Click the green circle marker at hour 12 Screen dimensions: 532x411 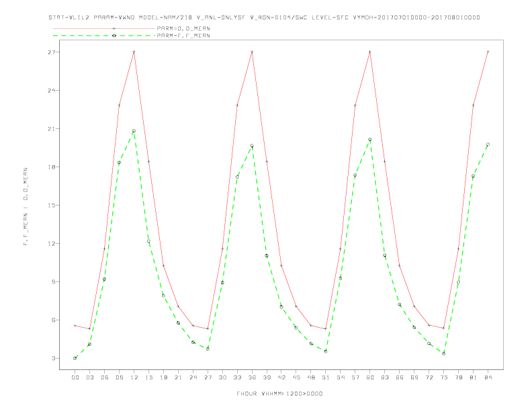pyautogui.click(x=134, y=131)
